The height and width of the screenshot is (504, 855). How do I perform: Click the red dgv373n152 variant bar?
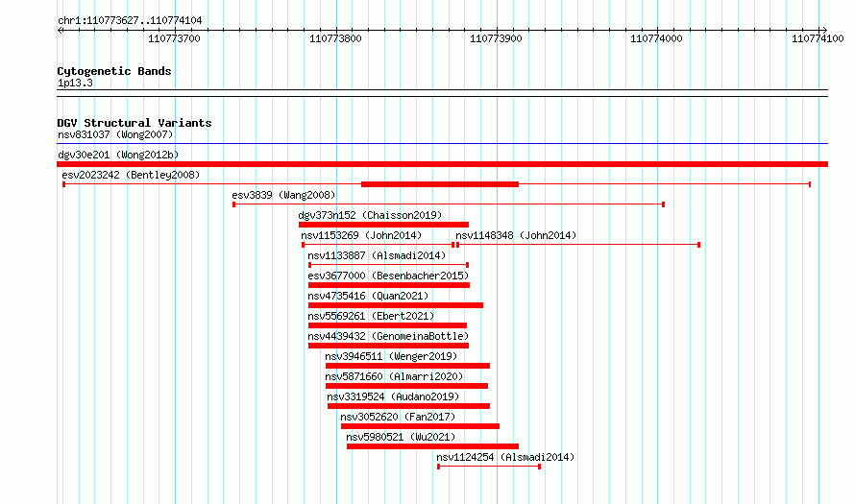[x=383, y=225]
